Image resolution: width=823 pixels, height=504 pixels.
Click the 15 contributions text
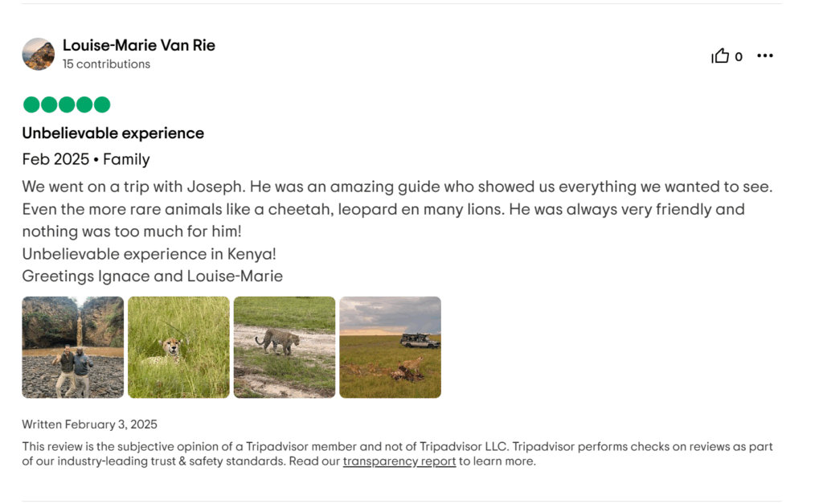(x=107, y=64)
